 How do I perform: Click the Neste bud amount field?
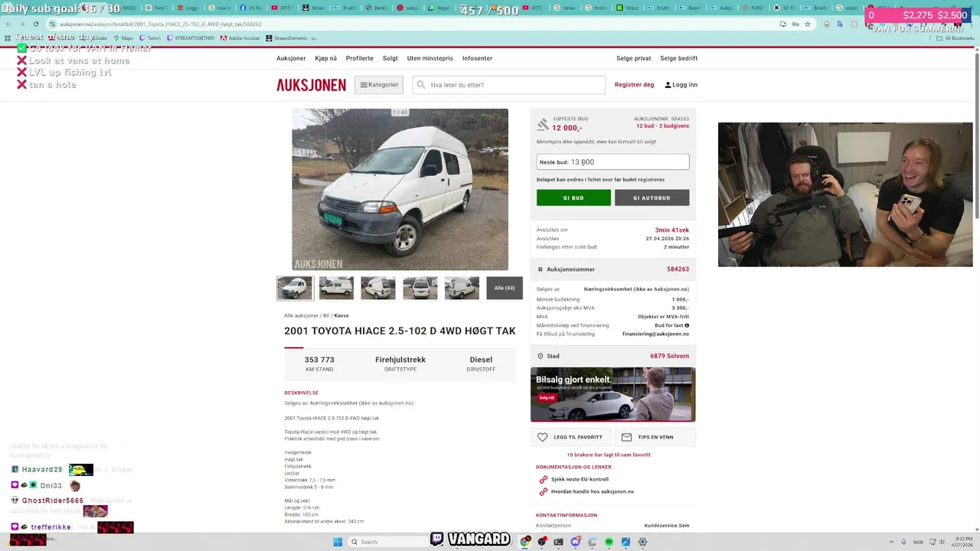point(612,162)
